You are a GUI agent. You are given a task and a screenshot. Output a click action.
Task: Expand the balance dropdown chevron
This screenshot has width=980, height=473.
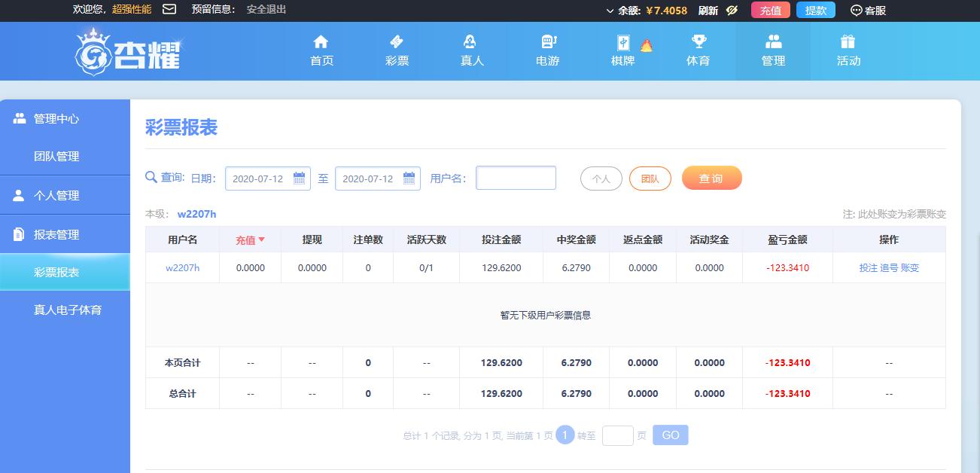(x=610, y=11)
